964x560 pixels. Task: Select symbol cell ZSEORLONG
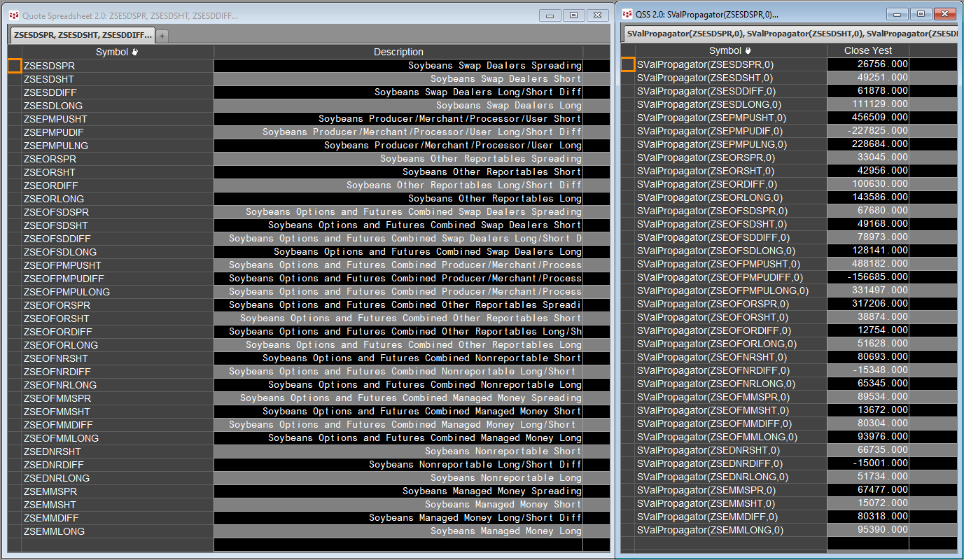118,199
